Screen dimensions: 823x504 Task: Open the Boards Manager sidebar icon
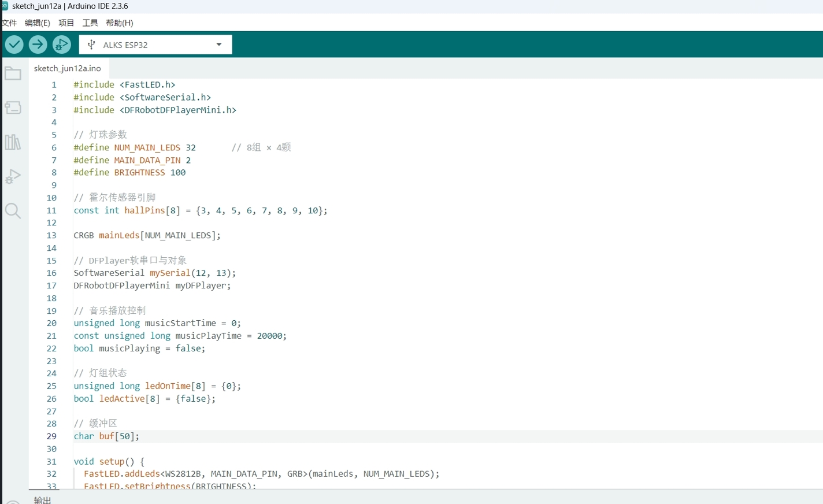(x=13, y=108)
